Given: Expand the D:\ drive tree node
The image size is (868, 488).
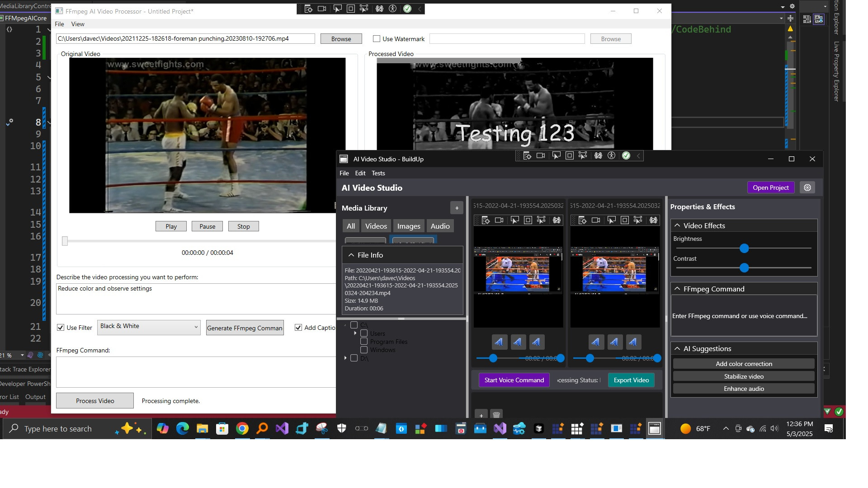Looking at the screenshot, I should (x=345, y=358).
